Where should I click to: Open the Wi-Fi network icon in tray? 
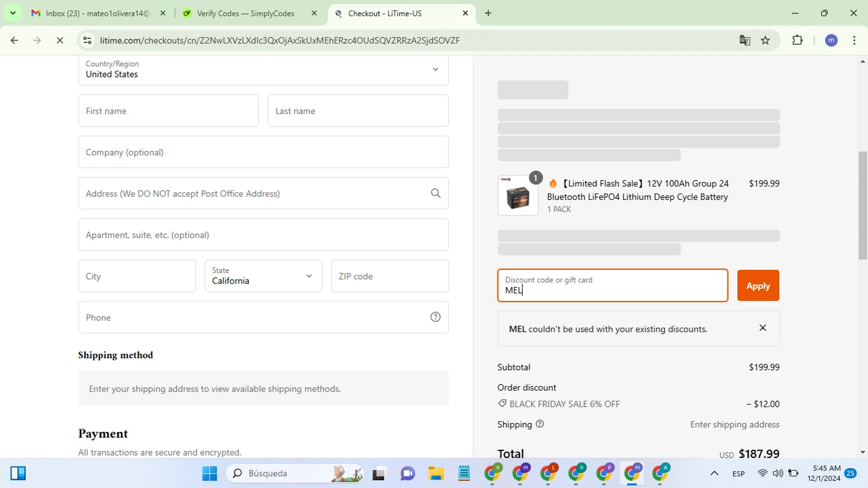click(x=763, y=474)
